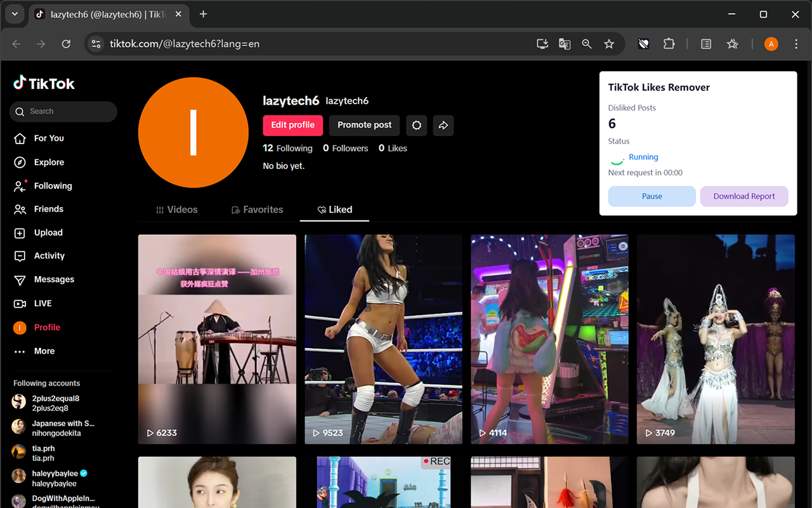Go back in browser history

[x=16, y=44]
